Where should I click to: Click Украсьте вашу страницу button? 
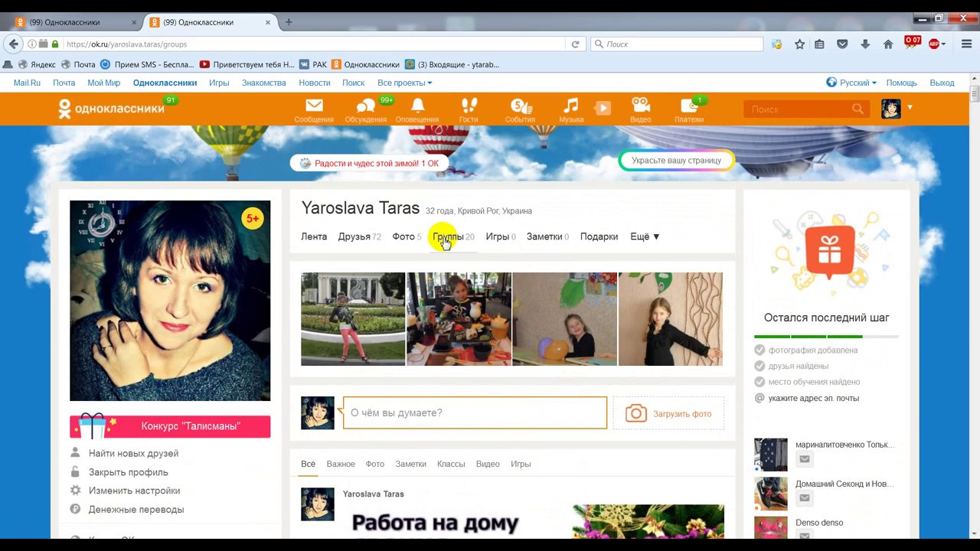point(676,161)
